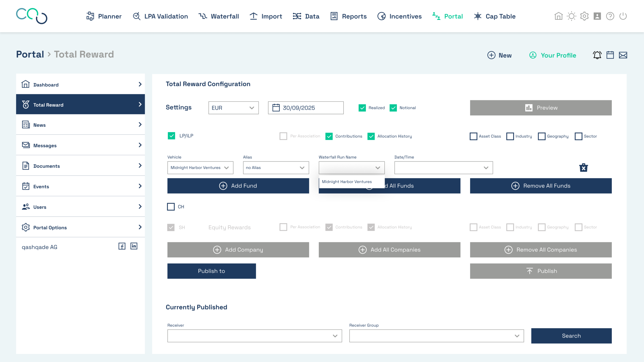Open the notifications bell icon
644x362 pixels.
pyautogui.click(x=597, y=55)
